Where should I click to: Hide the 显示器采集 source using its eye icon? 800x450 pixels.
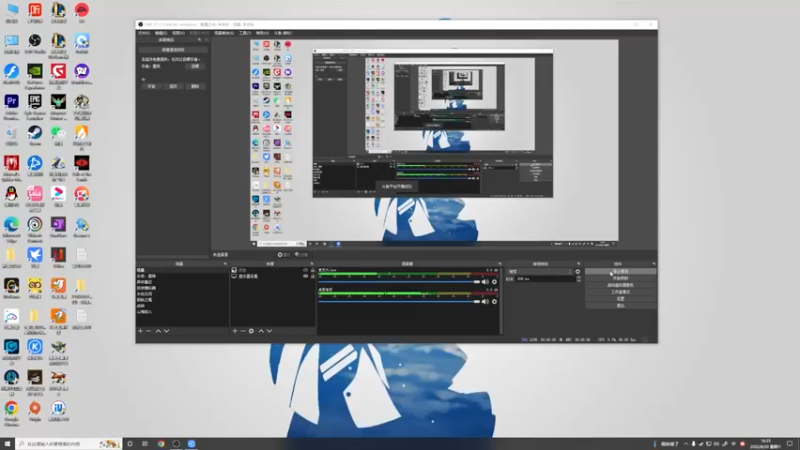[306, 277]
